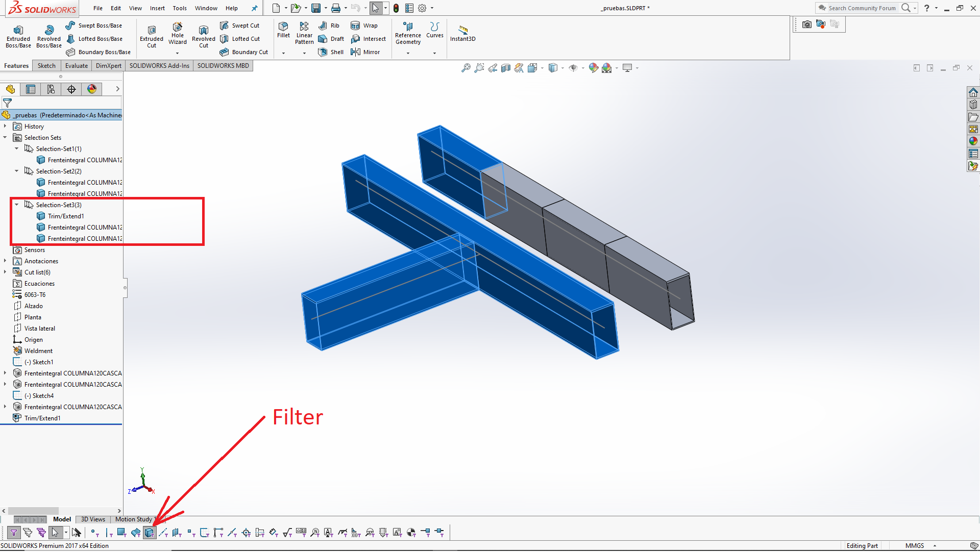Viewport: 980px width, 553px height.
Task: Click the Sketch CommandManager tab
Action: 46,65
